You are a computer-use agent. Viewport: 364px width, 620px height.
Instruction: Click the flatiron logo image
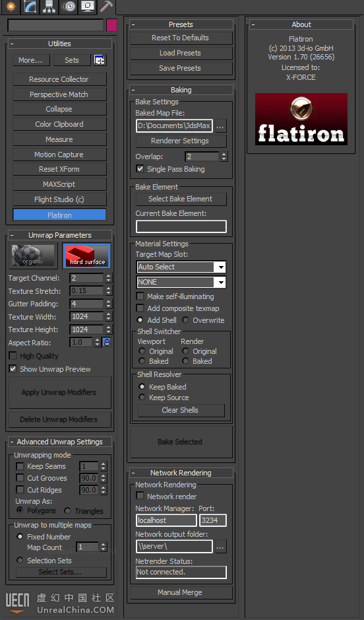301,119
